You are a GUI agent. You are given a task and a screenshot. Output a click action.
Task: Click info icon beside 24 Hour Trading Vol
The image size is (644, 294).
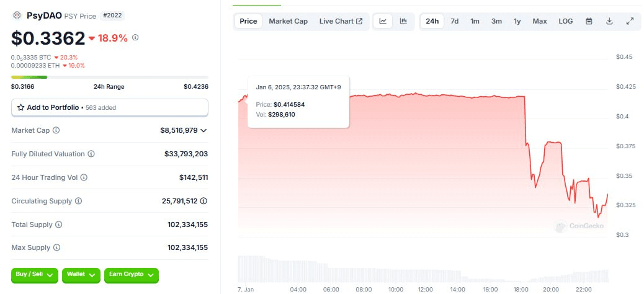pyautogui.click(x=84, y=177)
